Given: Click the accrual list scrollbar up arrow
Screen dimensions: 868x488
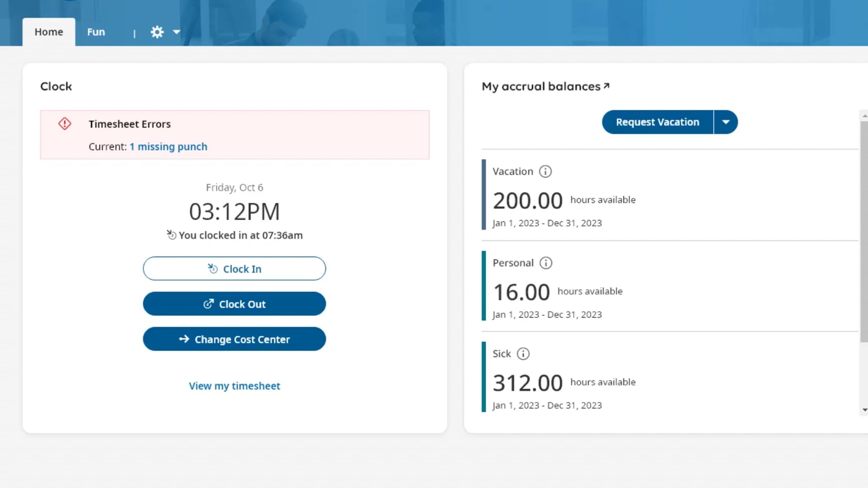Looking at the screenshot, I should 864,116.
